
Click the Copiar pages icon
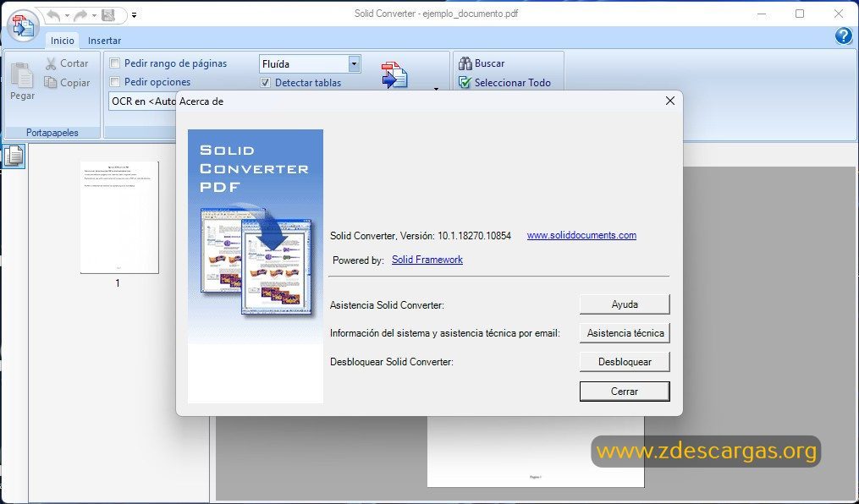click(51, 82)
